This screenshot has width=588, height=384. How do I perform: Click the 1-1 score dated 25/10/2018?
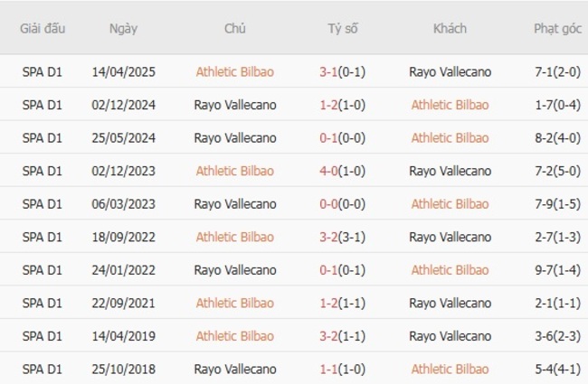pyautogui.click(x=331, y=369)
